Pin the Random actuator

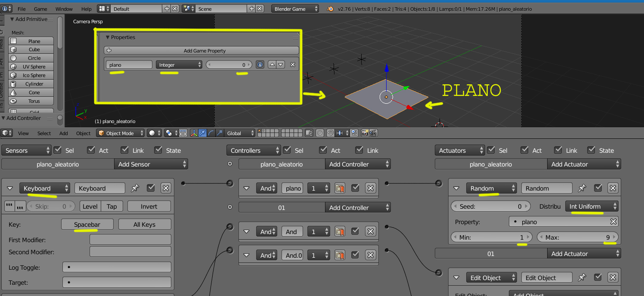click(582, 188)
